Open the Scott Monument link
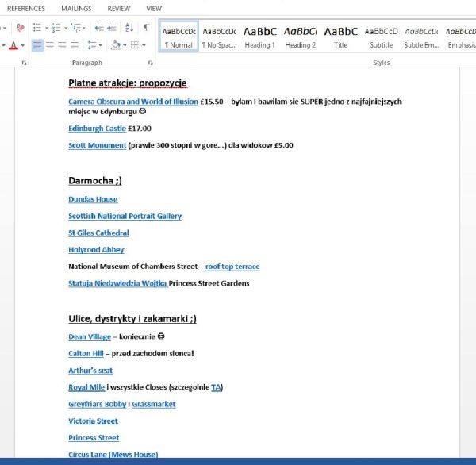 pyautogui.click(x=97, y=145)
